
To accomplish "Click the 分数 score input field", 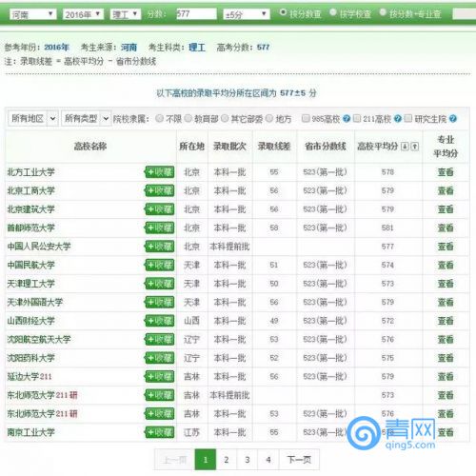I will [x=196, y=14].
